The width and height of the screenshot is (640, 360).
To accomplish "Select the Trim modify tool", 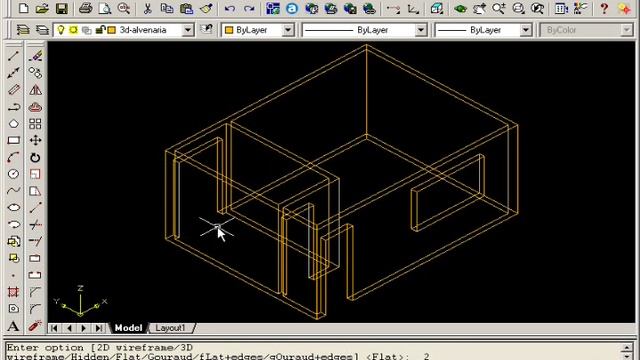I will click(x=36, y=224).
